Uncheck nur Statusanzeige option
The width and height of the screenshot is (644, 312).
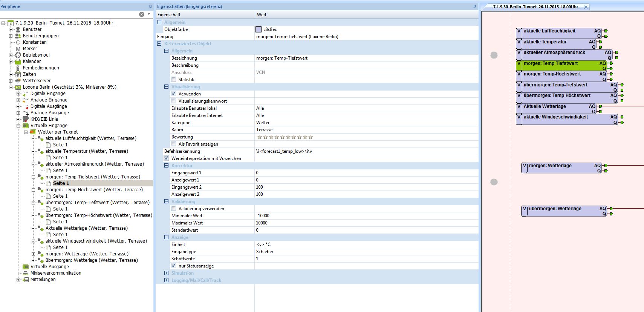click(173, 266)
